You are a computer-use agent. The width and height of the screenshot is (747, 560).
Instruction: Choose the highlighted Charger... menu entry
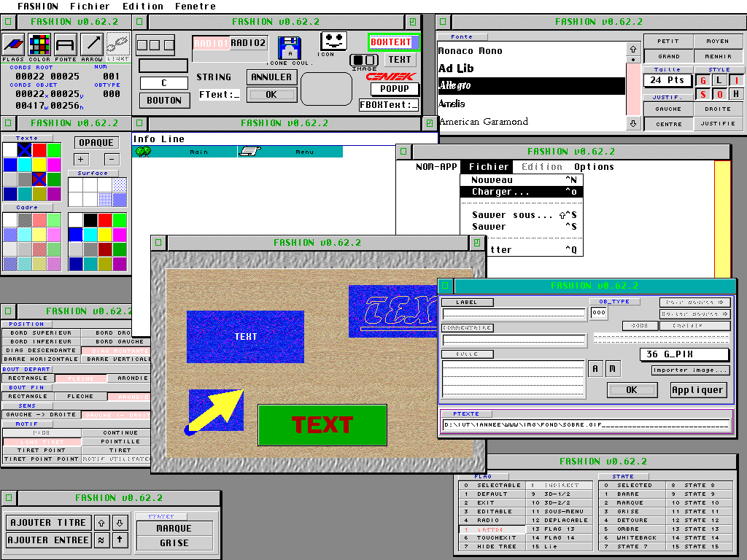click(522, 192)
